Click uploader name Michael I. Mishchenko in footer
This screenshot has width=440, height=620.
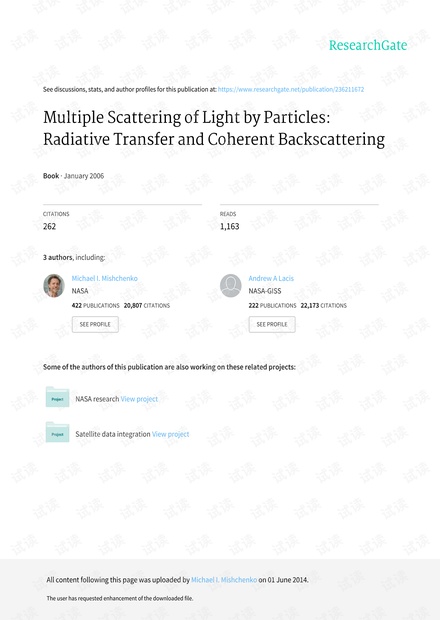pos(224,580)
